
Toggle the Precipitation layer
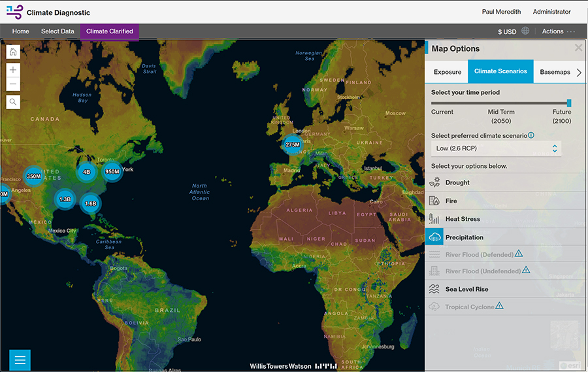[464, 237]
